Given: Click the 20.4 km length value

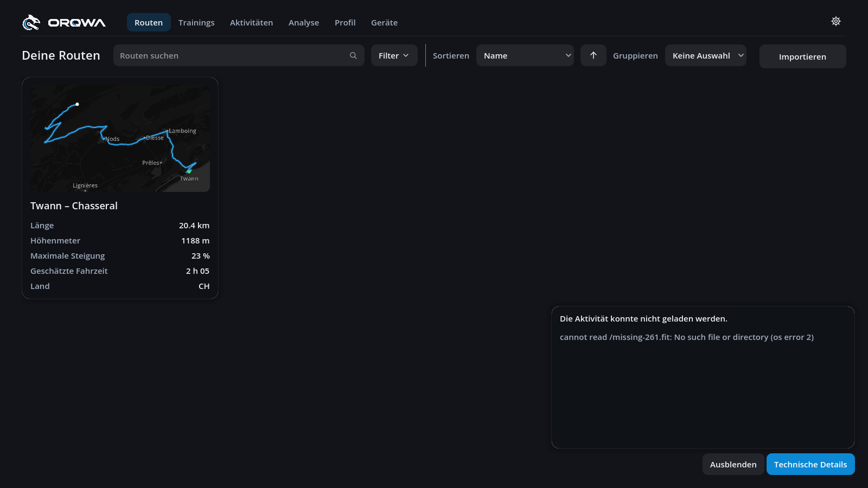Looking at the screenshot, I should [194, 226].
